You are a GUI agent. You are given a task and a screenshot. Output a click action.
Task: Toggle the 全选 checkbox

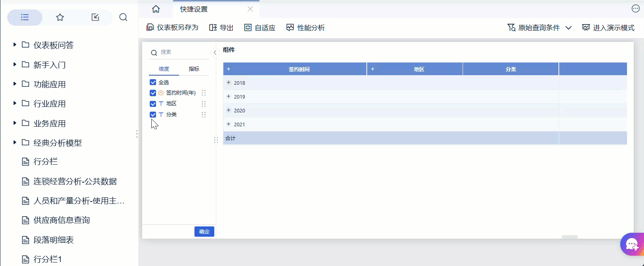click(x=153, y=82)
